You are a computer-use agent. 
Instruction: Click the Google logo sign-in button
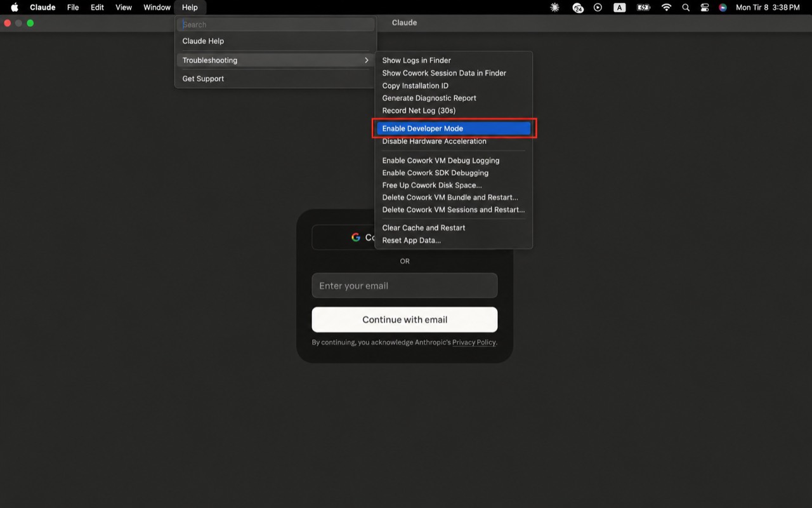[356, 237]
